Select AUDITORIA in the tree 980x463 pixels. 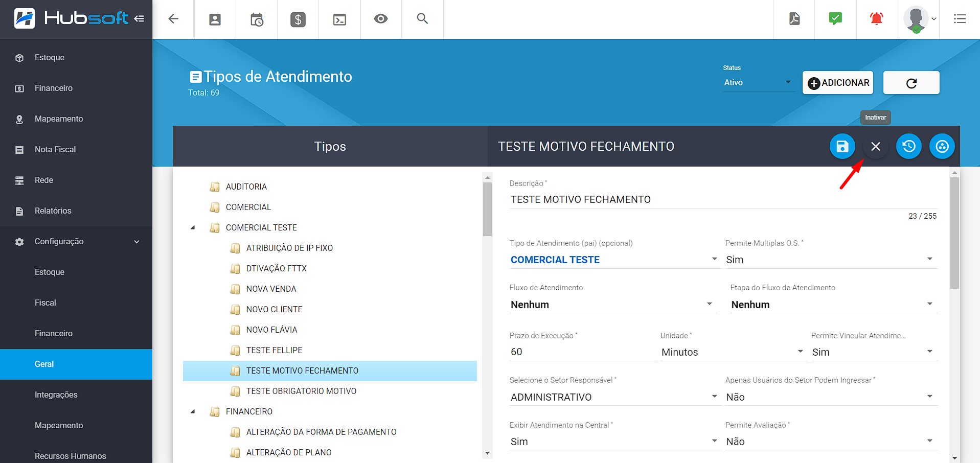246,187
